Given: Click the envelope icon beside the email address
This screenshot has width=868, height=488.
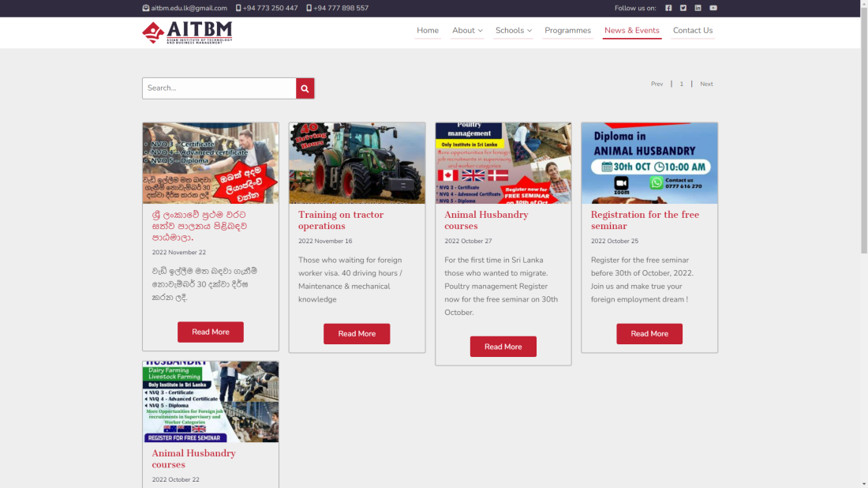Looking at the screenshot, I should click(146, 8).
